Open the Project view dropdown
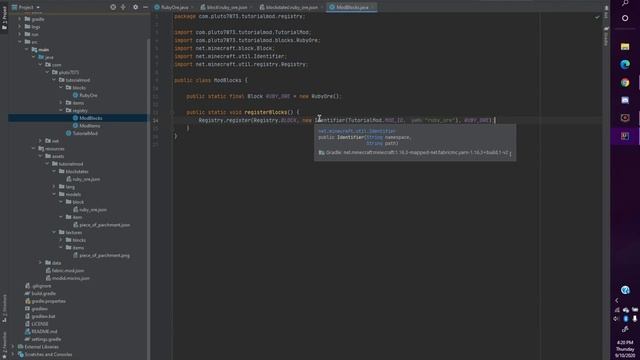This screenshot has height=360, width=640. point(26,7)
